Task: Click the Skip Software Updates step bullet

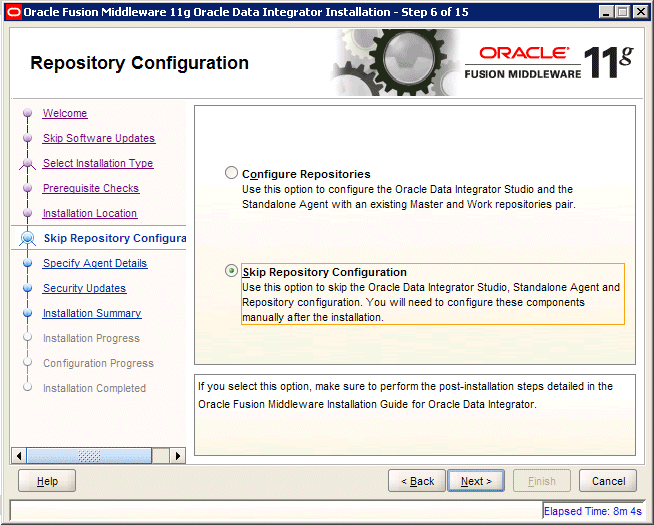Action: pos(28,138)
